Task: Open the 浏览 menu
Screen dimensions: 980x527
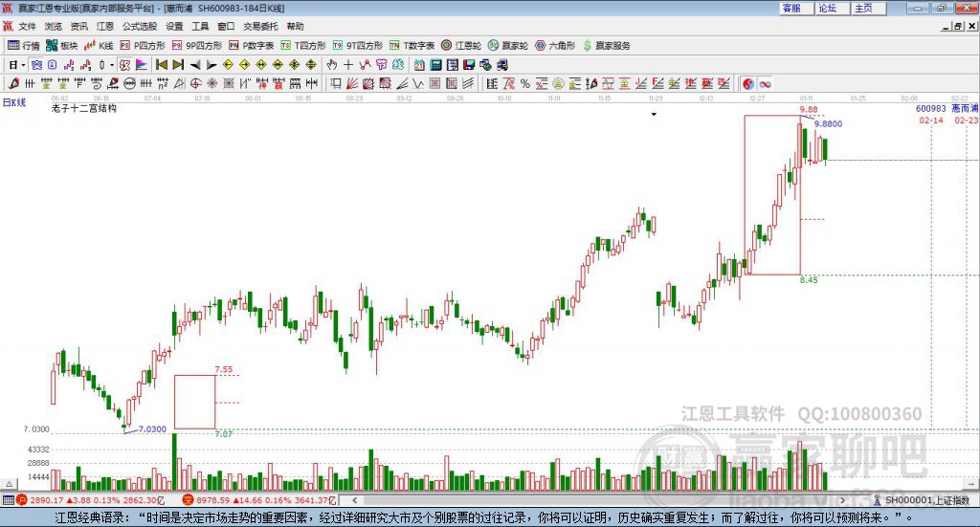Action: click(x=54, y=26)
